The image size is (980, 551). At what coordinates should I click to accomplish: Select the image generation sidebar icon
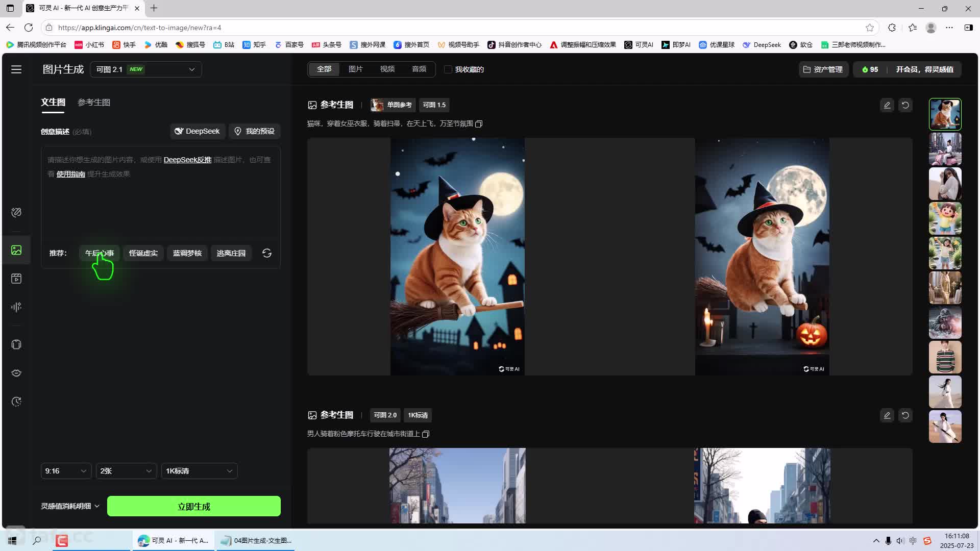pyautogui.click(x=16, y=250)
